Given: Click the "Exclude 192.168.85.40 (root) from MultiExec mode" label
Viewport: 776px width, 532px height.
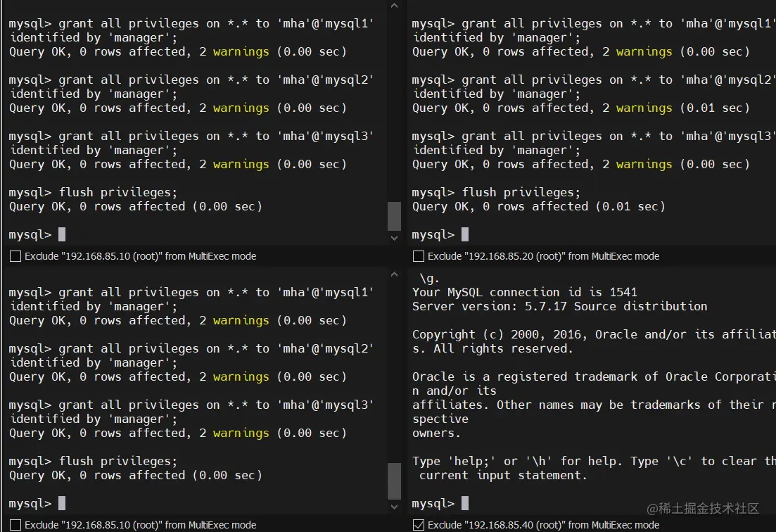Looking at the screenshot, I should click(543, 524).
